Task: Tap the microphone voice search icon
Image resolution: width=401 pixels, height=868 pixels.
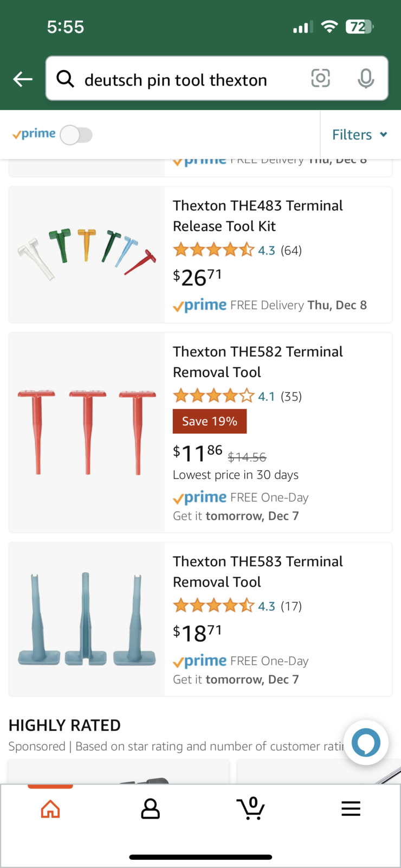Action: point(366,79)
